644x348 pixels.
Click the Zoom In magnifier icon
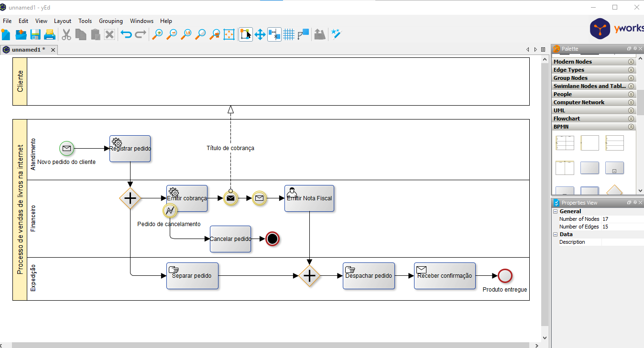point(157,34)
